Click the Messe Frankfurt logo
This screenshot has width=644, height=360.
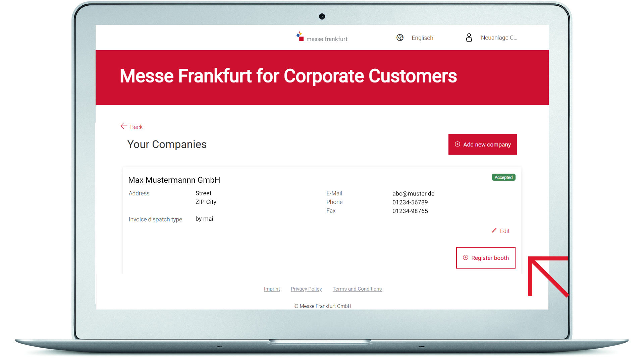(322, 37)
